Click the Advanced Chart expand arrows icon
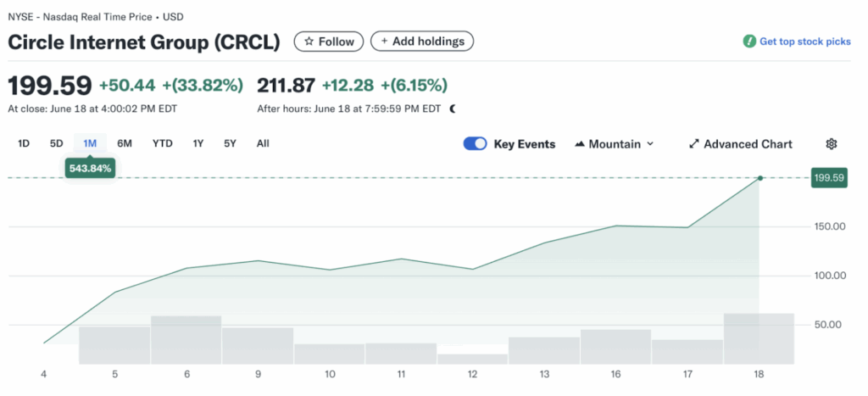This screenshot has width=868, height=396. coord(693,144)
